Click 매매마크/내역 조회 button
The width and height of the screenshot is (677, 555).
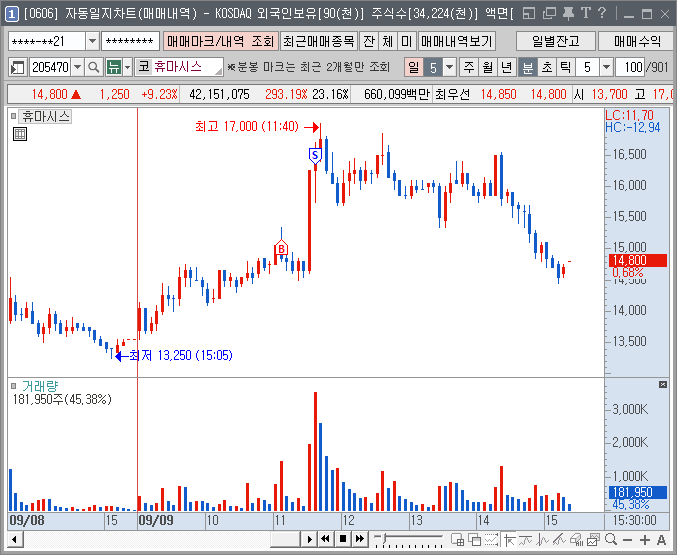click(221, 41)
